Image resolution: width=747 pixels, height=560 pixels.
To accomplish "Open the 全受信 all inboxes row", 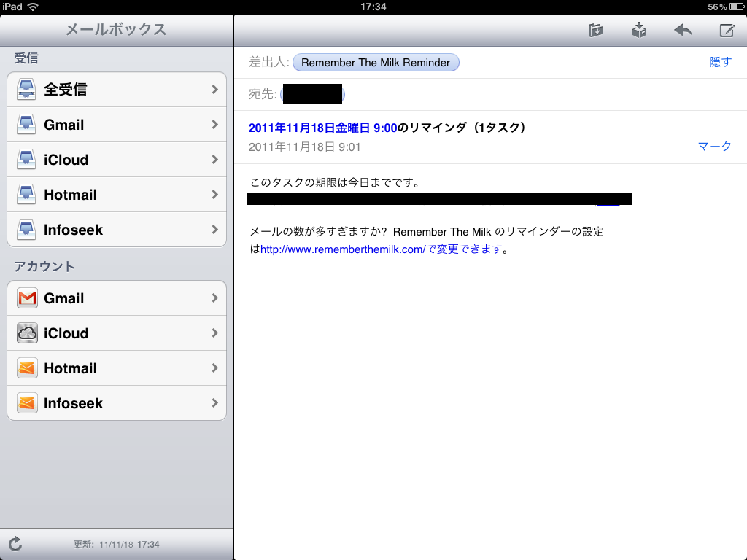I will point(117,90).
